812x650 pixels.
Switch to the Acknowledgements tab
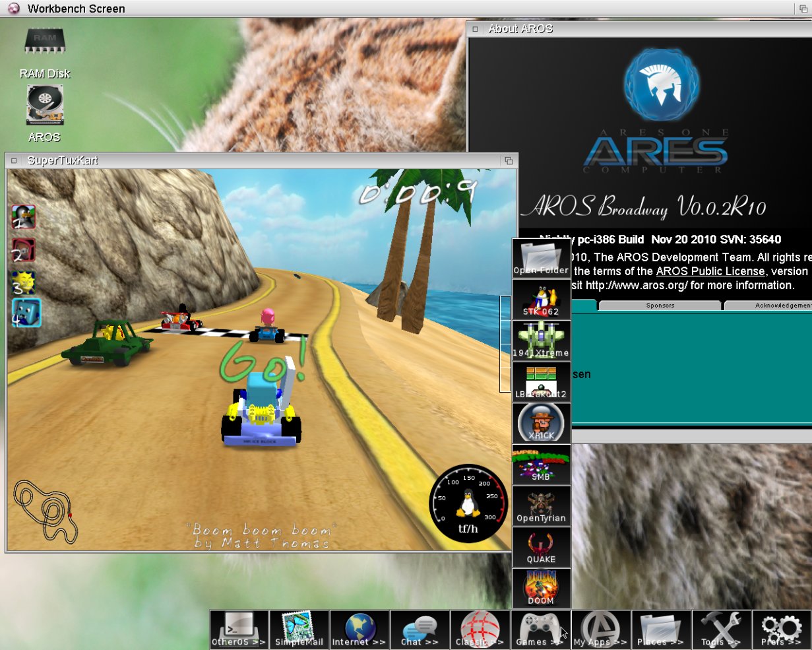coord(769,306)
